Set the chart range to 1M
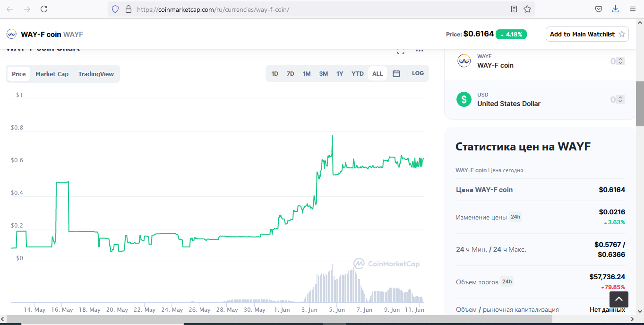 pos(307,73)
